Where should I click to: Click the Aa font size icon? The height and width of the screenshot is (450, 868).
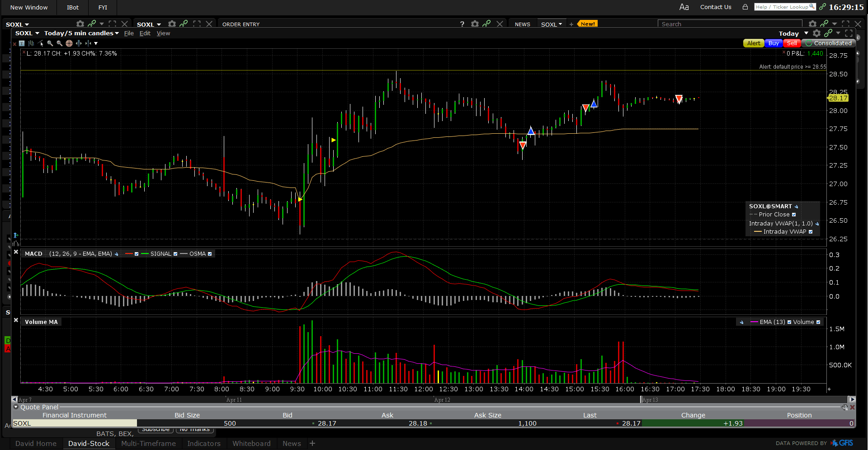(684, 7)
